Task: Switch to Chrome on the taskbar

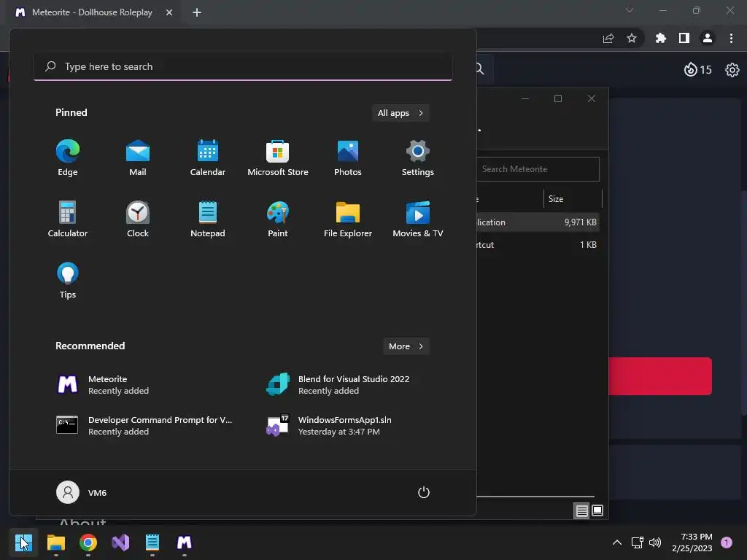Action: 88,542
